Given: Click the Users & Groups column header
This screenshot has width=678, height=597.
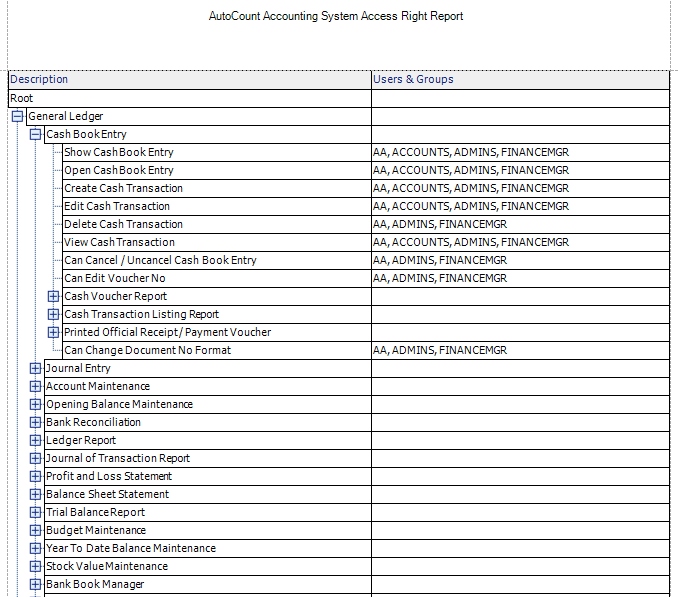Looking at the screenshot, I should 520,80.
